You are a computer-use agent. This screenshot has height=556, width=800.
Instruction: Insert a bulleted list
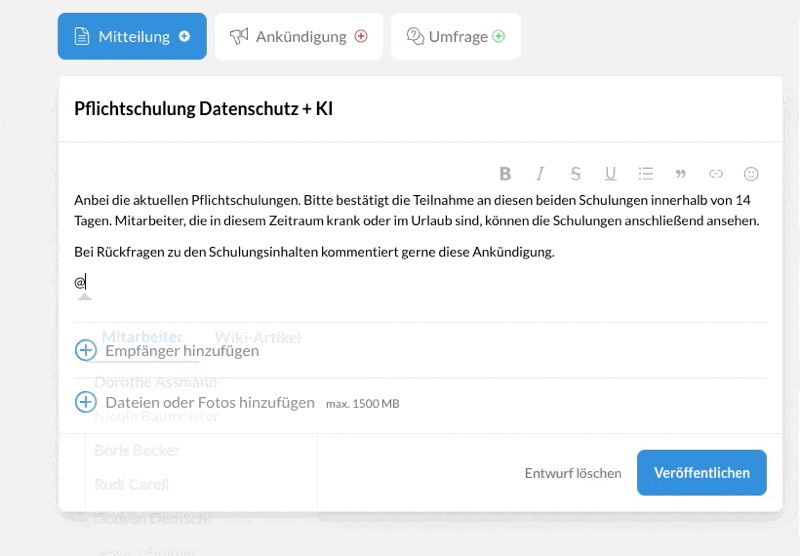pyautogui.click(x=645, y=173)
